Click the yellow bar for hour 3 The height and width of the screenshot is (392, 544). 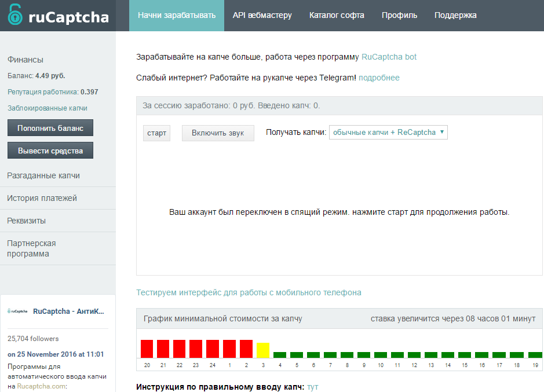point(263,350)
